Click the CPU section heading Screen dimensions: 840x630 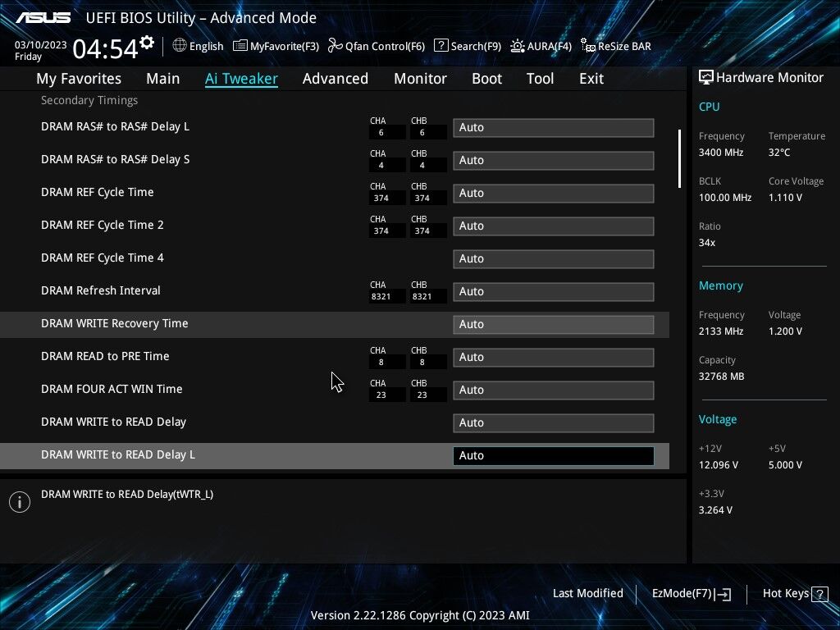click(x=710, y=107)
